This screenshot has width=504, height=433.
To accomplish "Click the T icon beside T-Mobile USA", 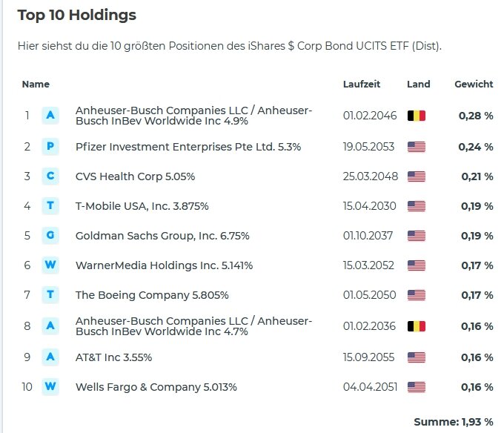I will click(x=50, y=205).
